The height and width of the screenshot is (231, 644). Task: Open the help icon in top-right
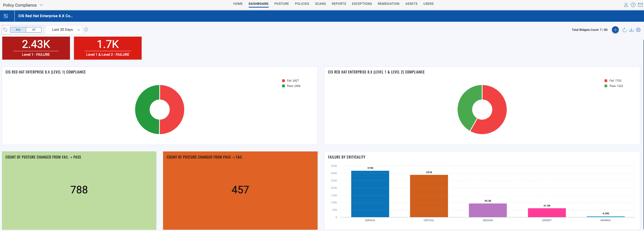click(633, 5)
